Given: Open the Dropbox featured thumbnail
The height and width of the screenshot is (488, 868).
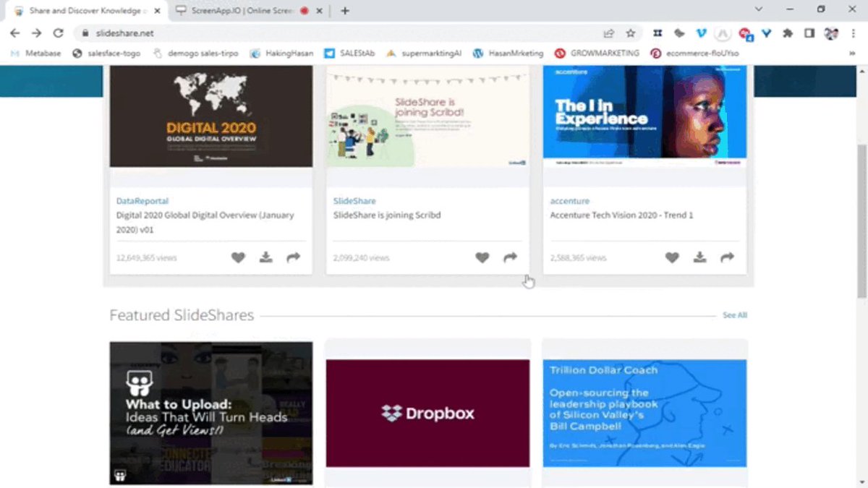Looking at the screenshot, I should [x=428, y=414].
